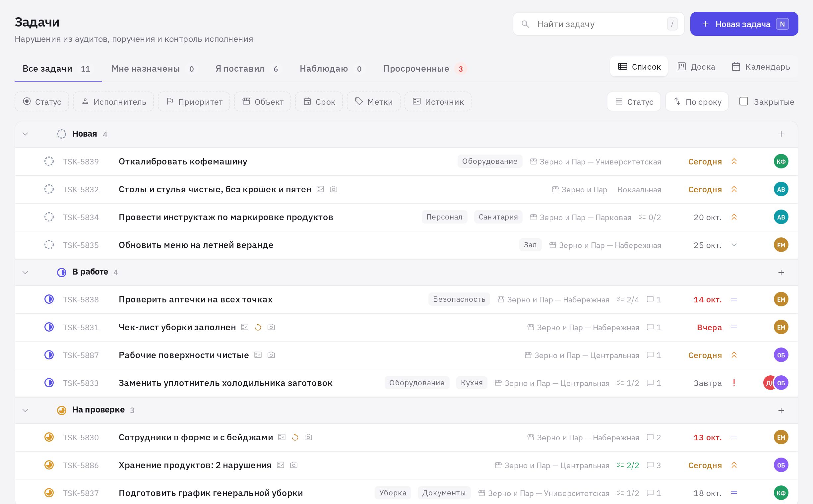The width and height of the screenshot is (813, 504).
Task: Click the audit source icon on TSK-5887 row
Action: [x=258, y=355]
